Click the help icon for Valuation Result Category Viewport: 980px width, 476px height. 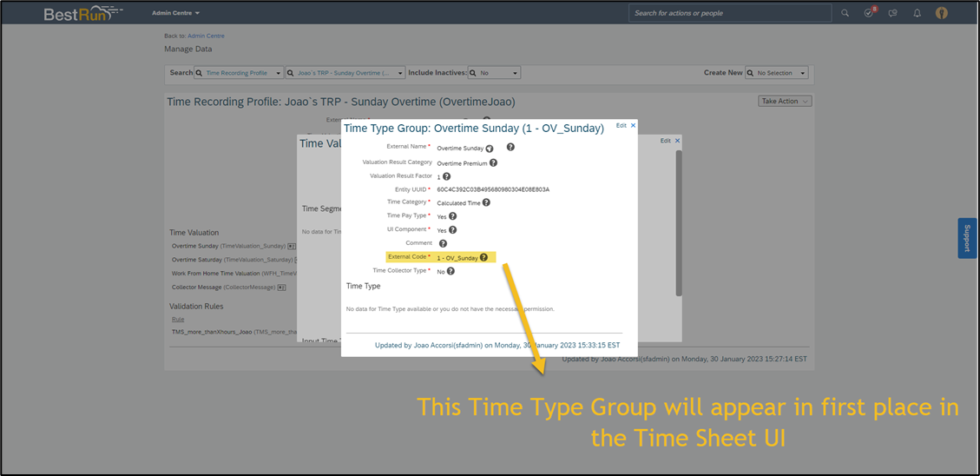pos(493,162)
